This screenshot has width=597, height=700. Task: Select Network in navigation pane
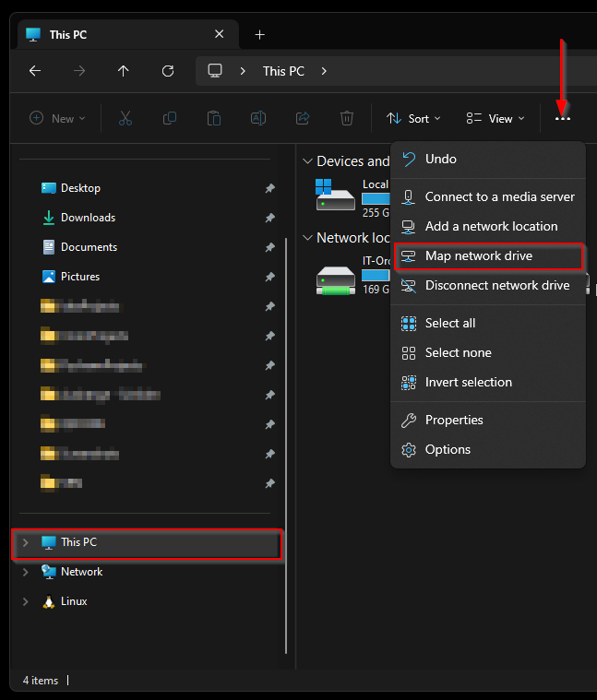click(x=82, y=572)
